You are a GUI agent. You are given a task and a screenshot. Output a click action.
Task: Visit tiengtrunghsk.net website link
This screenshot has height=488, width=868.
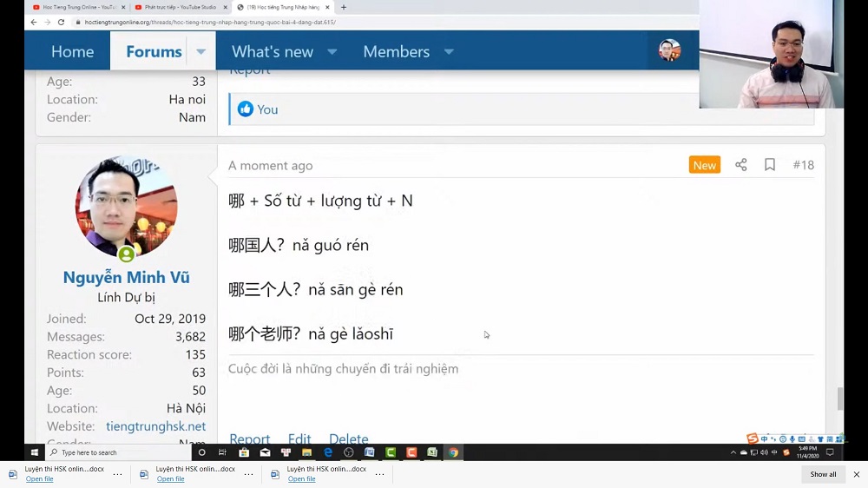[x=155, y=426]
